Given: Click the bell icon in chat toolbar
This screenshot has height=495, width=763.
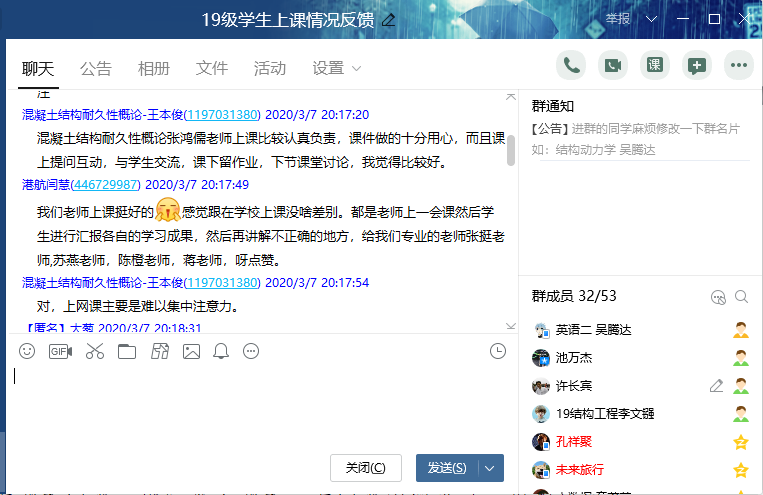Looking at the screenshot, I should 221,351.
